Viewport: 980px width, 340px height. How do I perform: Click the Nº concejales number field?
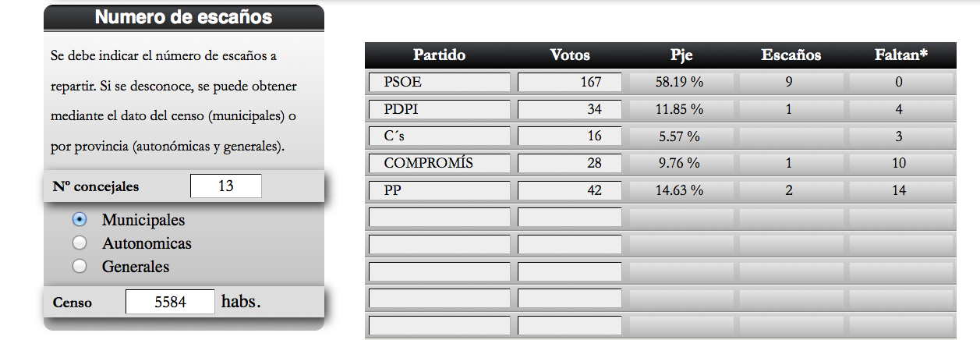[x=225, y=186]
